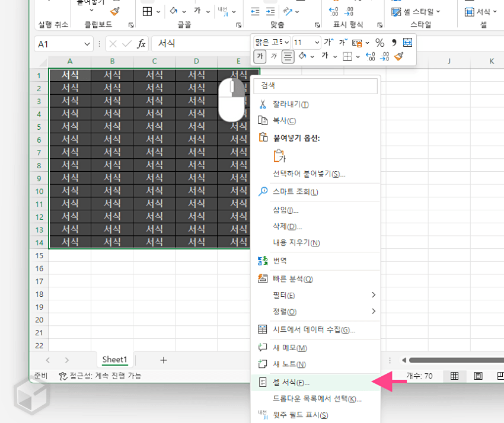504x423 pixels.
Task: Click the fx Insert Function icon
Action: point(142,44)
